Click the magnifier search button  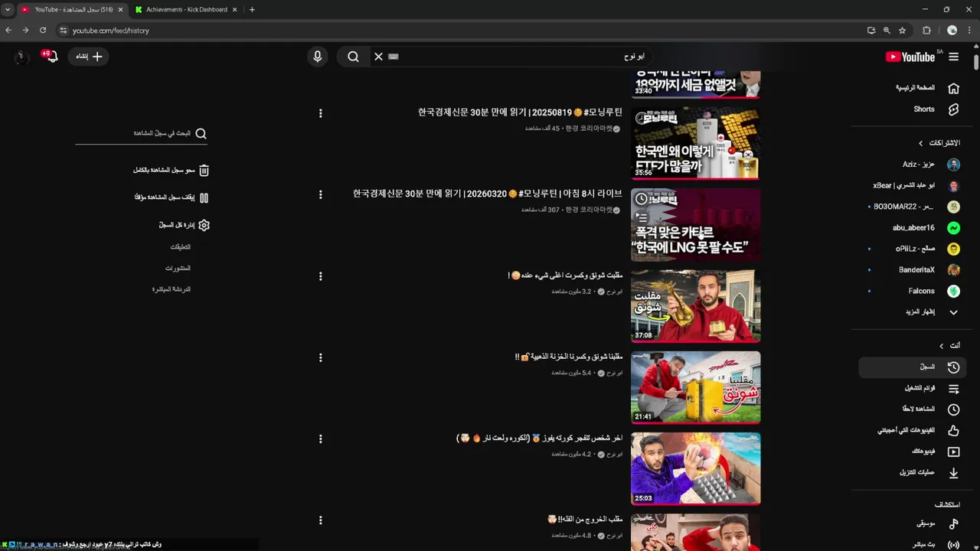click(x=353, y=57)
